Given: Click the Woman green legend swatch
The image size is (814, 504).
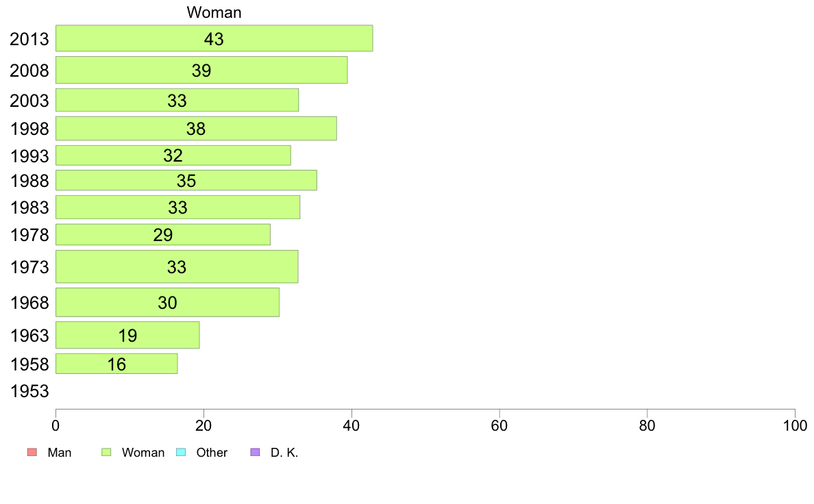Looking at the screenshot, I should 106,452.
